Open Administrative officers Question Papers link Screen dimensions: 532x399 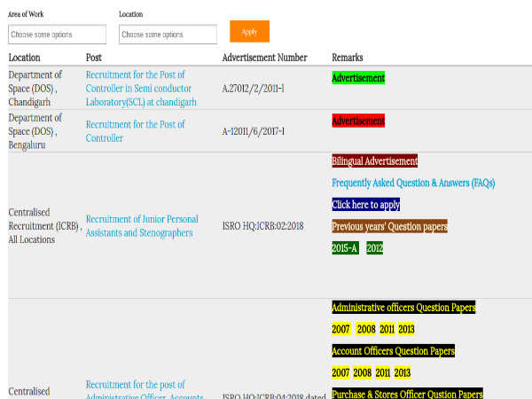(x=403, y=308)
